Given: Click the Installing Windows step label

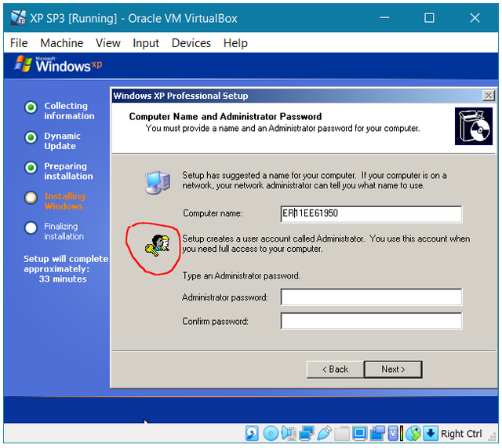Looking at the screenshot, I should click(64, 201).
